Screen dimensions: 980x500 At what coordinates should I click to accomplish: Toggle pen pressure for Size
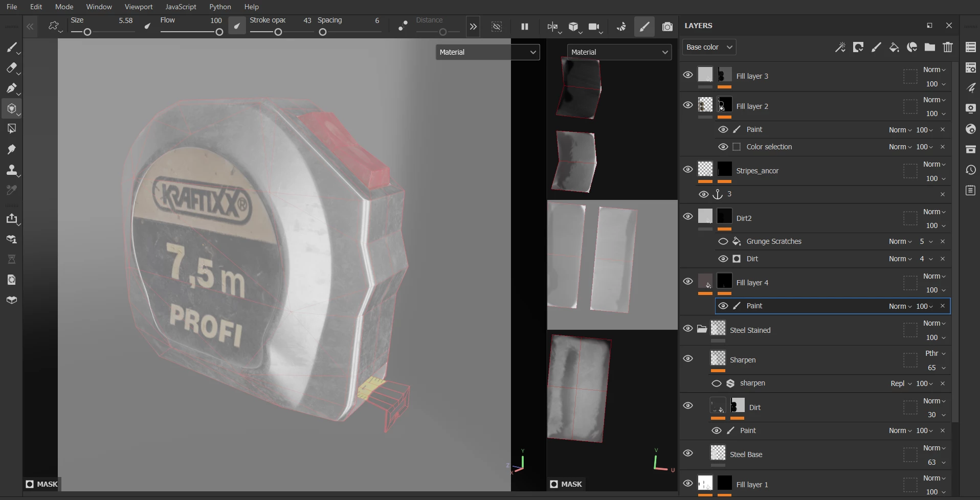pyautogui.click(x=147, y=26)
